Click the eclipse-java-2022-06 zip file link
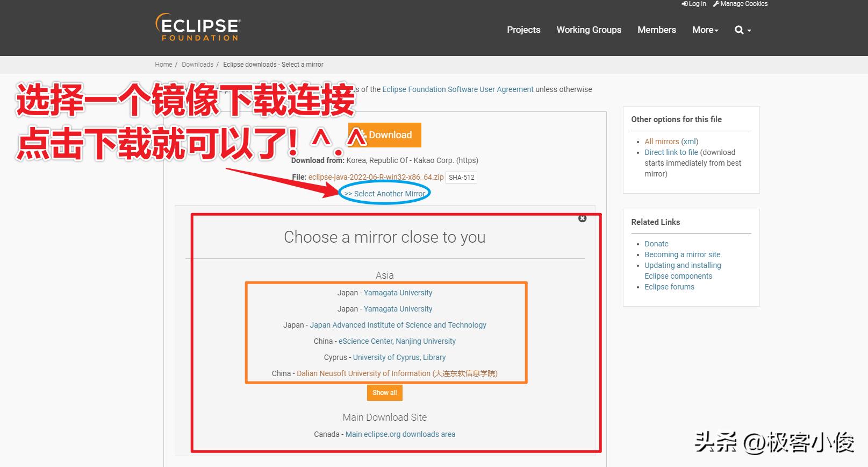The width and height of the screenshot is (868, 467). pos(376,177)
